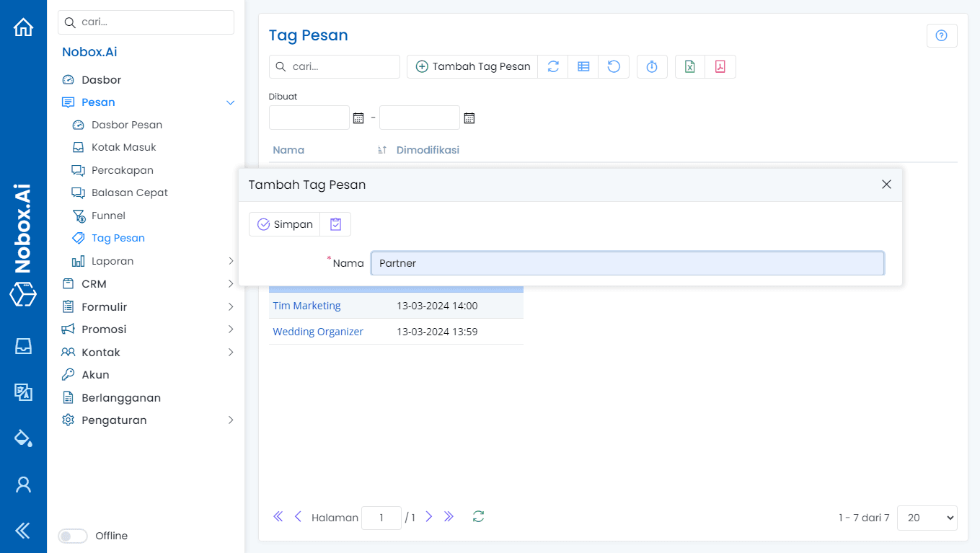Image resolution: width=980 pixels, height=553 pixels.
Task: Go to Balasan Cepat menu item
Action: (129, 193)
